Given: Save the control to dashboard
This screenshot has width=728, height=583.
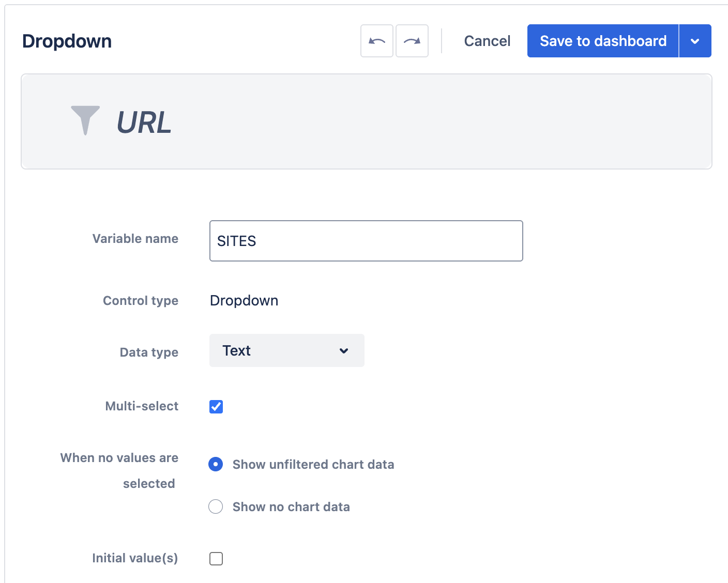Looking at the screenshot, I should pos(603,41).
